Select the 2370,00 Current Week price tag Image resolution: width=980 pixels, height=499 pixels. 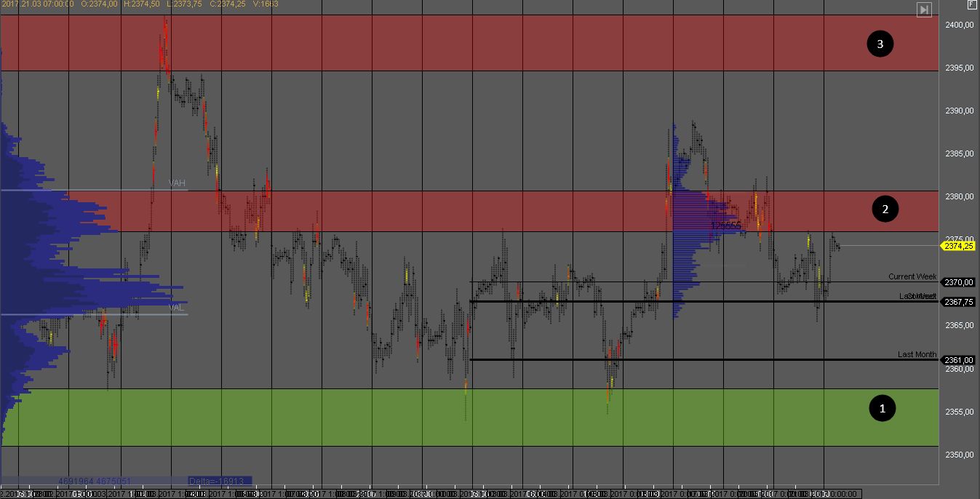(x=958, y=282)
